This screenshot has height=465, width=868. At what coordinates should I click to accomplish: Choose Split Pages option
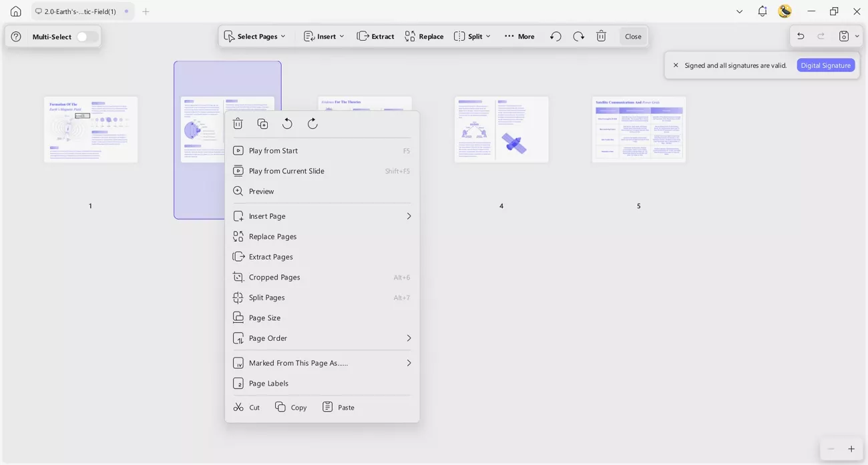322,298
